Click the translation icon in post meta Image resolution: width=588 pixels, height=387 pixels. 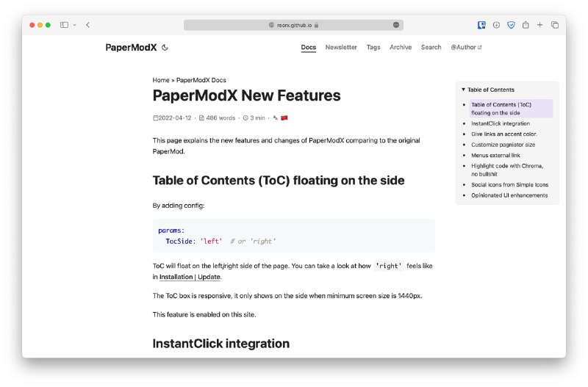[276, 118]
